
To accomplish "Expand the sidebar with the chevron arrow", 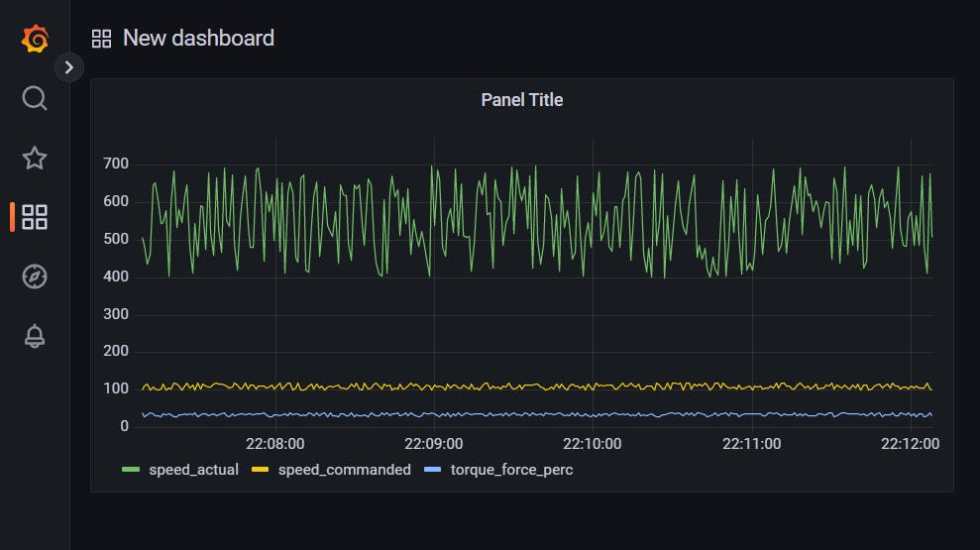I will [x=69, y=67].
